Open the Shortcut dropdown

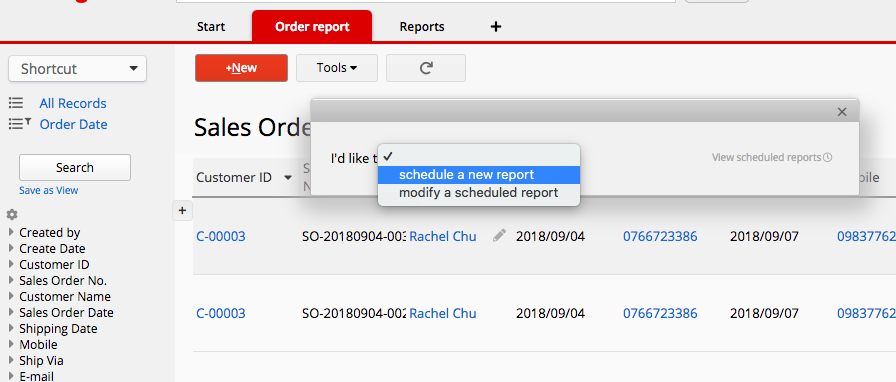tap(77, 69)
